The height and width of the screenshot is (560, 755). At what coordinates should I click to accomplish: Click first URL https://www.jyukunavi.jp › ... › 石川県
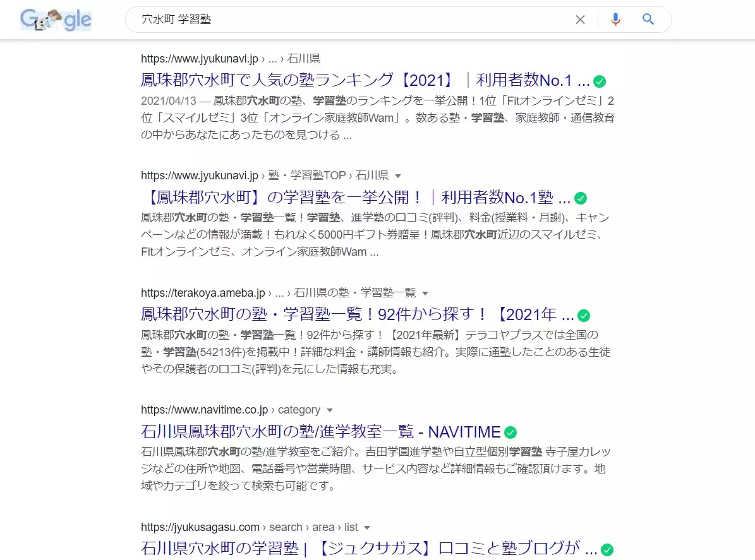[x=231, y=59]
